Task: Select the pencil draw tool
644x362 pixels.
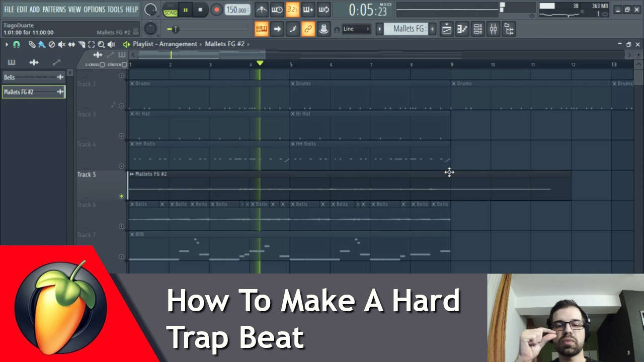Action: click(x=32, y=44)
